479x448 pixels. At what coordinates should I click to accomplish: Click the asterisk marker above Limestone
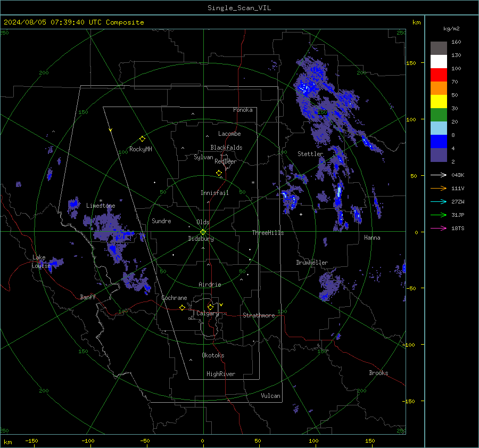[x=101, y=201]
